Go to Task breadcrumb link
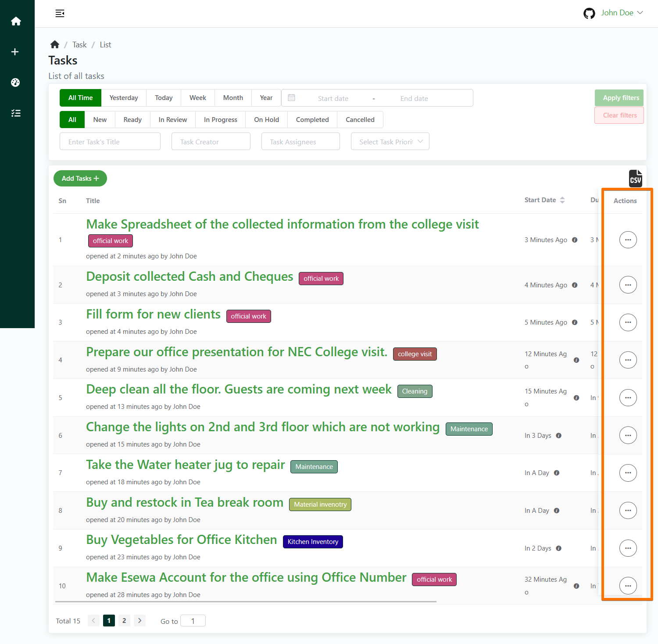This screenshot has height=644, width=658. [x=79, y=45]
